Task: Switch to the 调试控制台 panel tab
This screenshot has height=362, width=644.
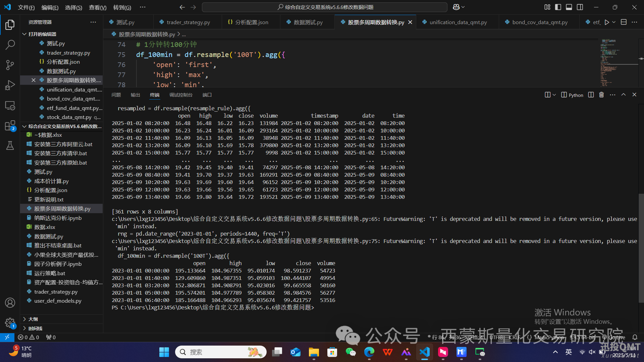Action: point(181,95)
